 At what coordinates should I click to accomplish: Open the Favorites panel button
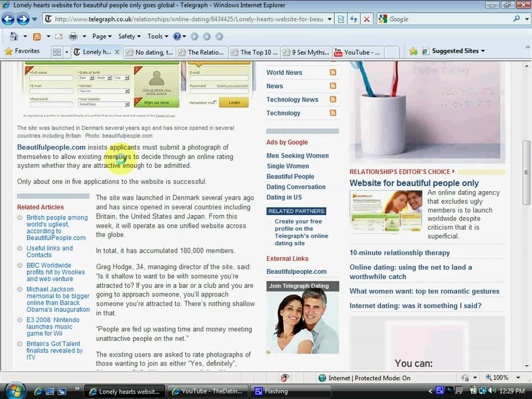point(22,51)
